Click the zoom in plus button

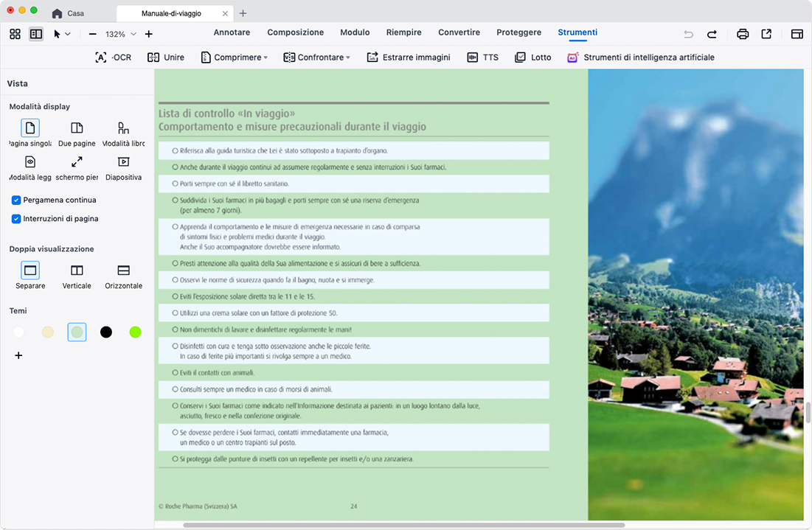click(x=149, y=34)
